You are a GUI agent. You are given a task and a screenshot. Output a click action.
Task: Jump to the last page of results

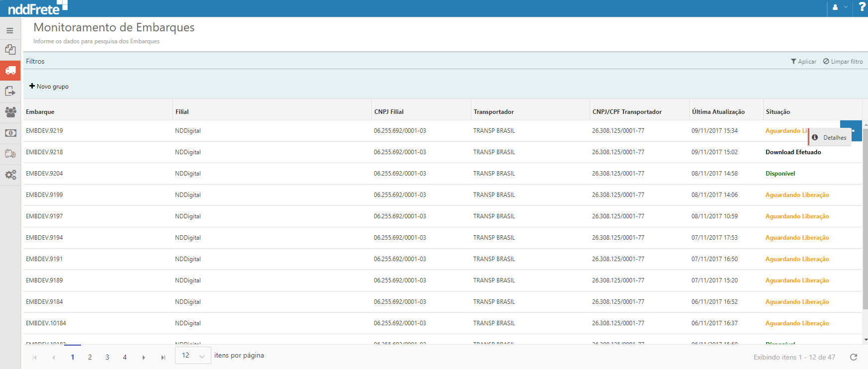[x=163, y=357]
